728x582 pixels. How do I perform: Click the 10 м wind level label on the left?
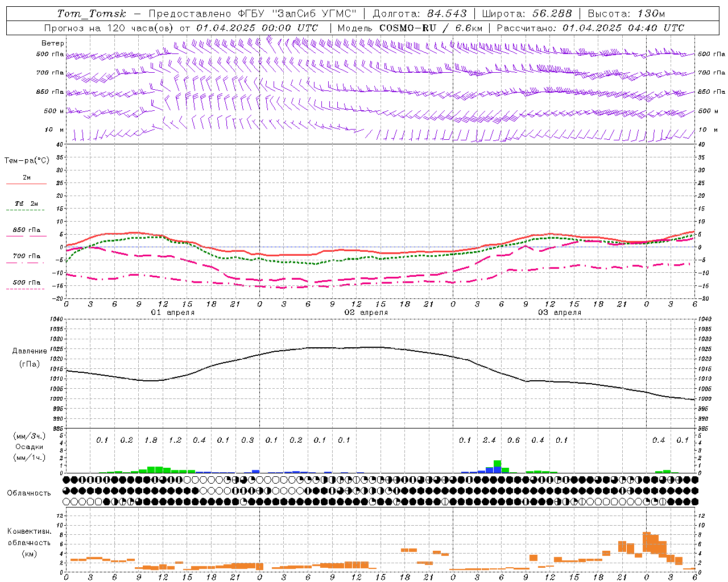(x=54, y=130)
